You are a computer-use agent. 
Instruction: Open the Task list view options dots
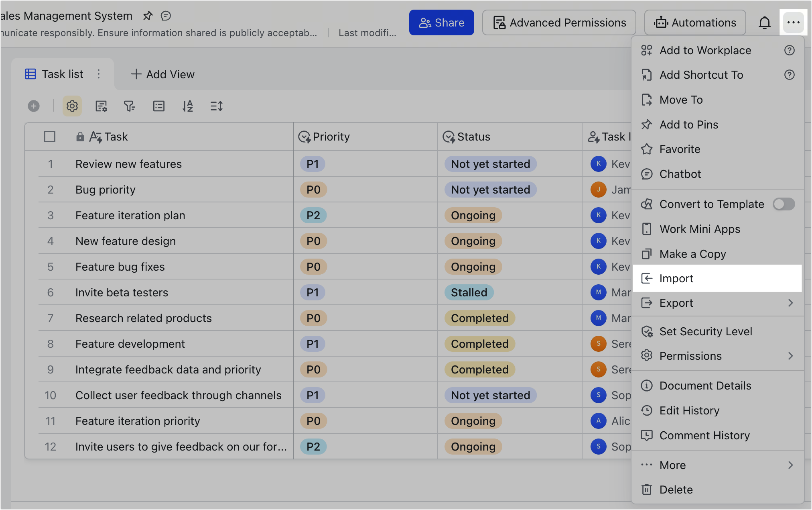pyautogui.click(x=99, y=74)
